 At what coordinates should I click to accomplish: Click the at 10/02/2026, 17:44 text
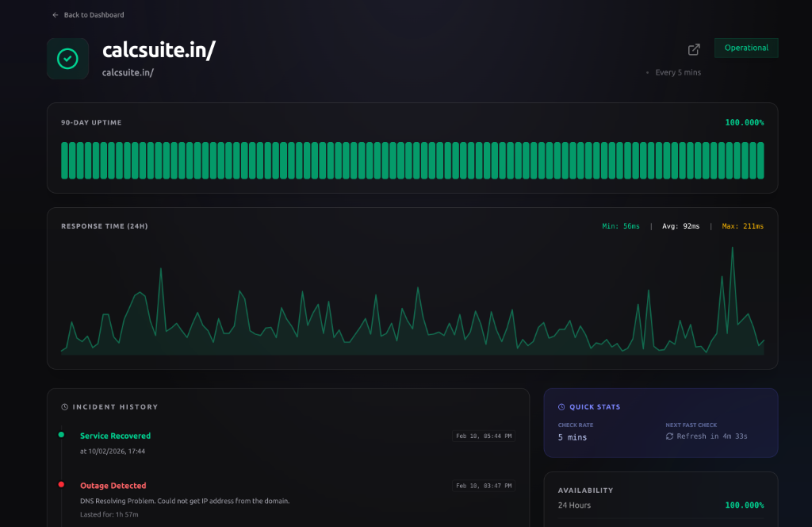coord(113,452)
